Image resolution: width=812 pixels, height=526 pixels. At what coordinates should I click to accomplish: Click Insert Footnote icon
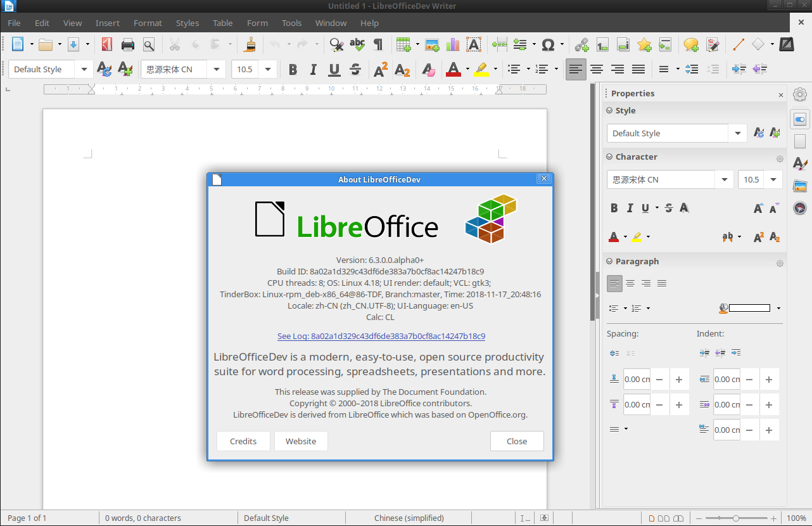[602, 44]
